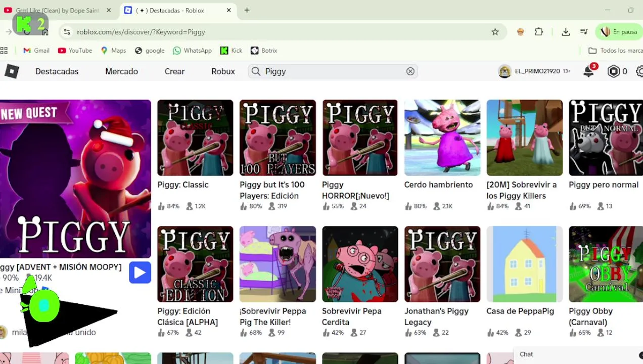Open the Robux balance icon
643x364 pixels.
tap(614, 71)
